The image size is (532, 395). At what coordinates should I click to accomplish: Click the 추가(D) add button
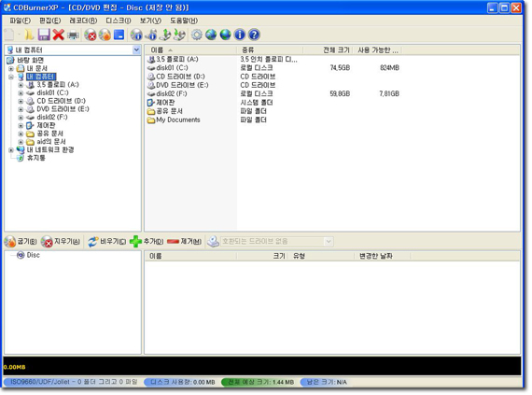(147, 241)
